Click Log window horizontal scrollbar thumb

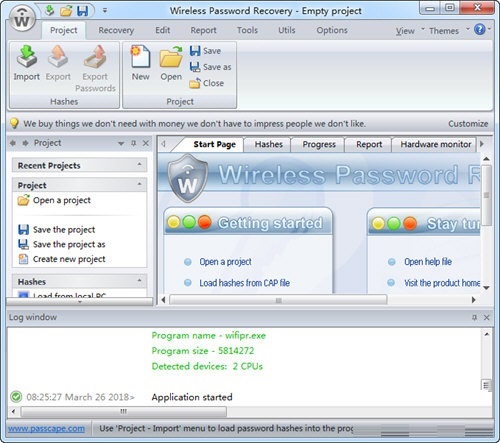point(123,412)
